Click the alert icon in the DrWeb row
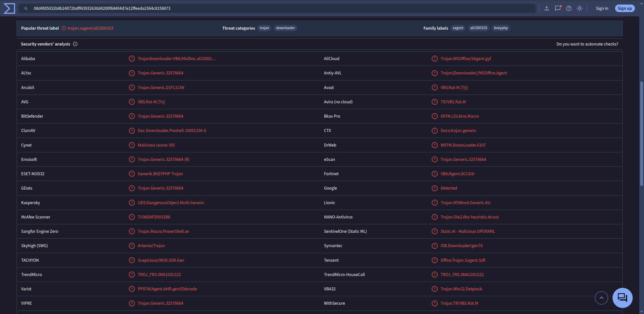644x314 pixels. tap(434, 145)
